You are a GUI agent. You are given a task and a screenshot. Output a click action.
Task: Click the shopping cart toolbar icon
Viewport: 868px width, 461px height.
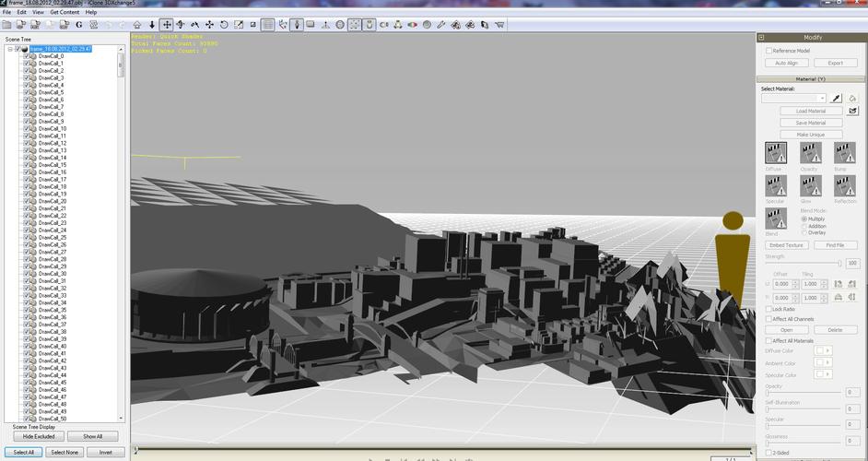click(x=499, y=24)
